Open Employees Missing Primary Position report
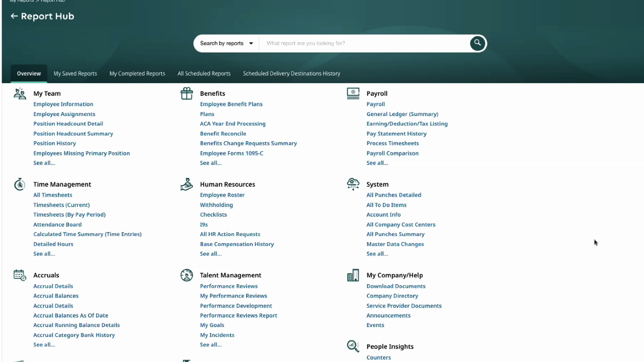Viewport: 644px width, 362px height. coord(82,153)
